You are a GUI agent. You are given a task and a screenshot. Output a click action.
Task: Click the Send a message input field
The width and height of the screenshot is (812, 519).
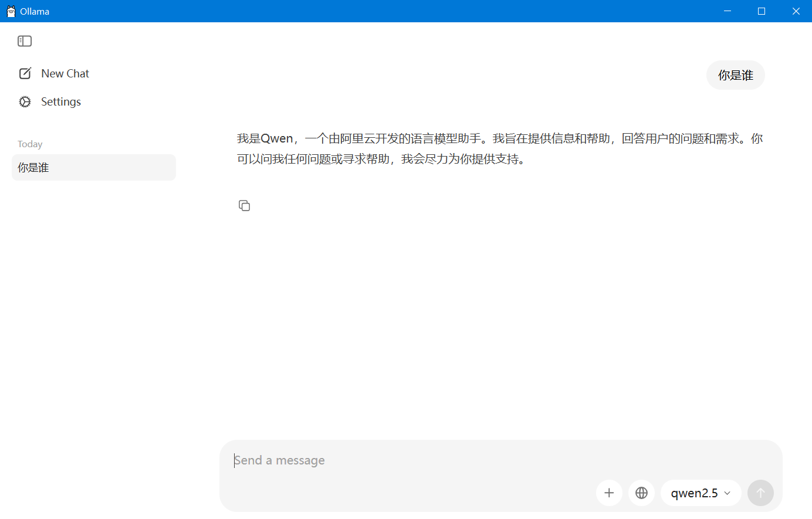tap(500, 460)
